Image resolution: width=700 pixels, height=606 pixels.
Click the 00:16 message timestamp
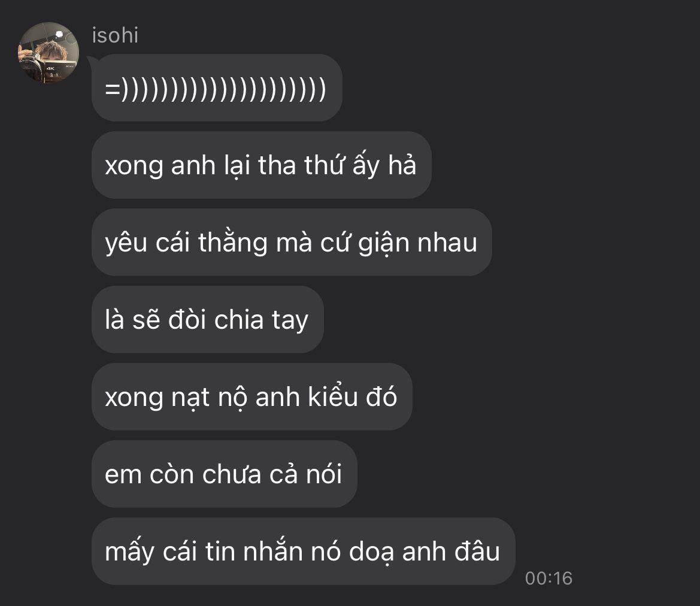click(x=549, y=578)
